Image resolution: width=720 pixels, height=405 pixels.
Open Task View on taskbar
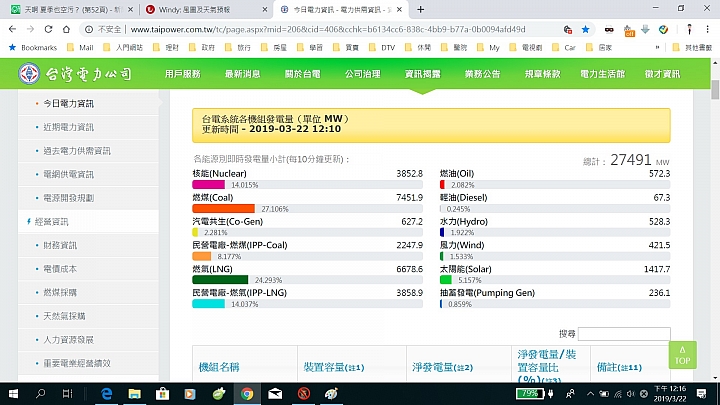68,394
